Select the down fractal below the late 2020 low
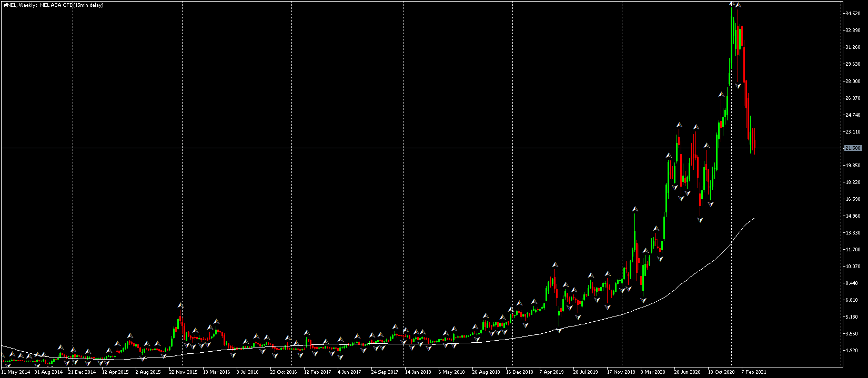 click(x=700, y=220)
